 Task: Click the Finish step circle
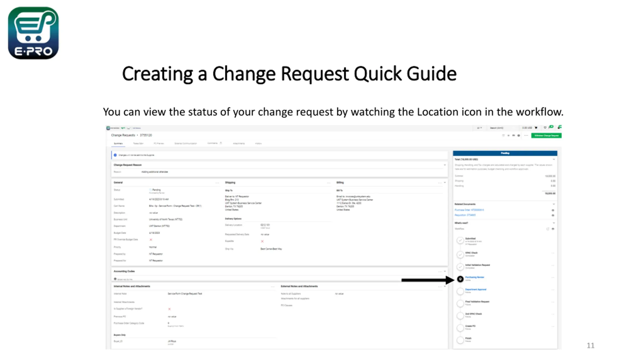(460, 340)
